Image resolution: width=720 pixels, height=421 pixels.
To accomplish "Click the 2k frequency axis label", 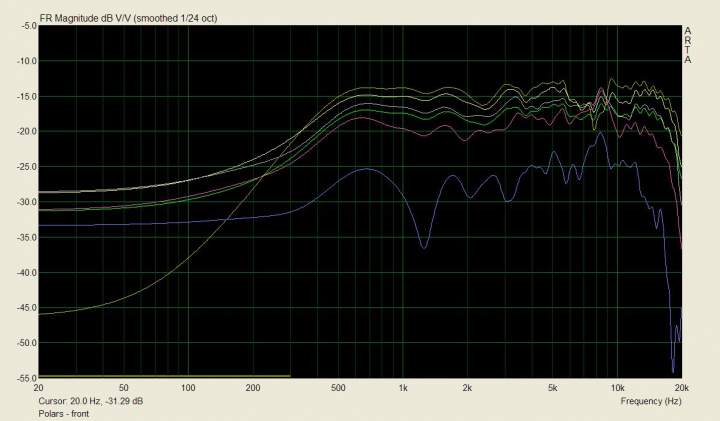I will (x=467, y=386).
